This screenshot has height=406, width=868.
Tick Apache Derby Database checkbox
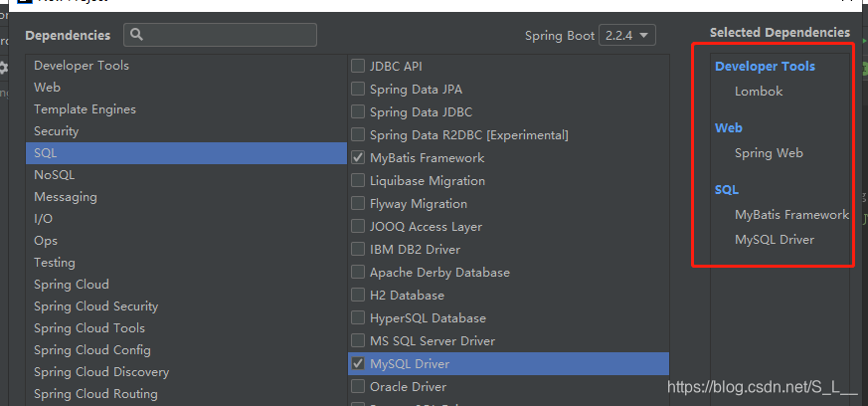(x=358, y=272)
